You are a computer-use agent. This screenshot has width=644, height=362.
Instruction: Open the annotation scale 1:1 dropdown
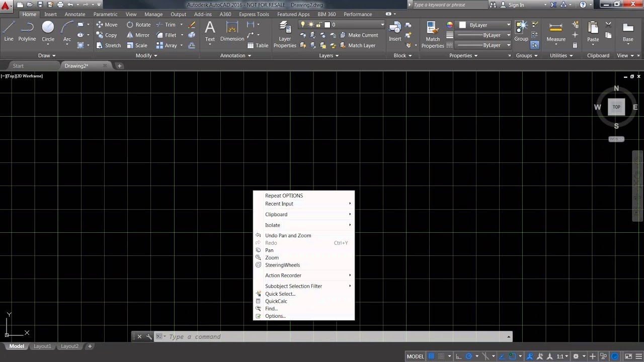click(562, 356)
